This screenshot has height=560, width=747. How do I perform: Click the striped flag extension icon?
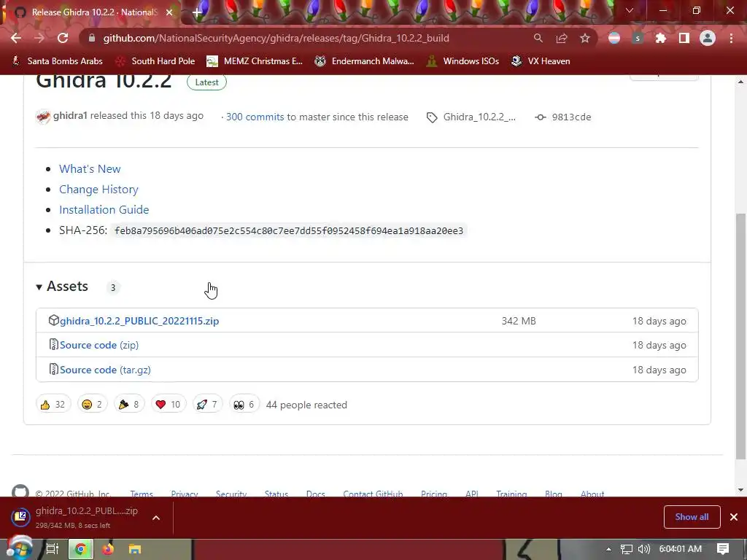tap(614, 38)
